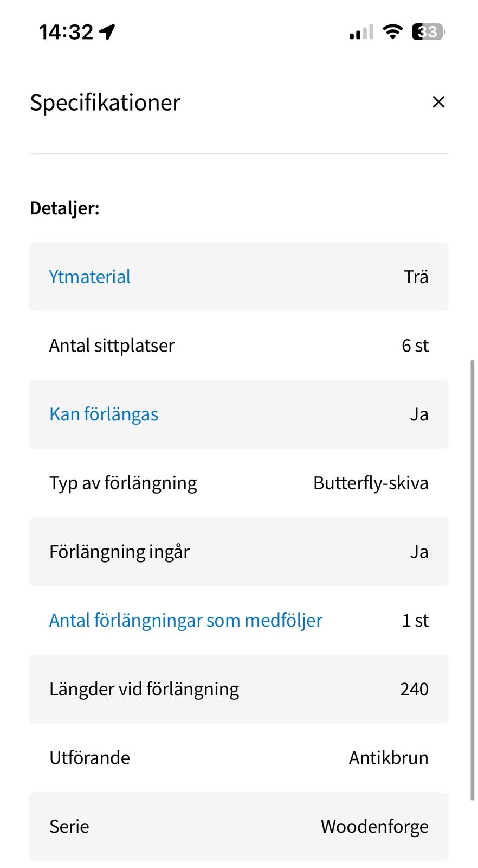Open Antal förlängningar som medföljer link
The image size is (478, 868).
tap(185, 620)
